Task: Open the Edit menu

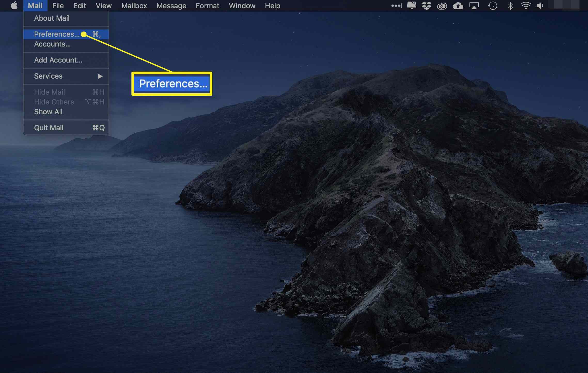Action: 80,6
